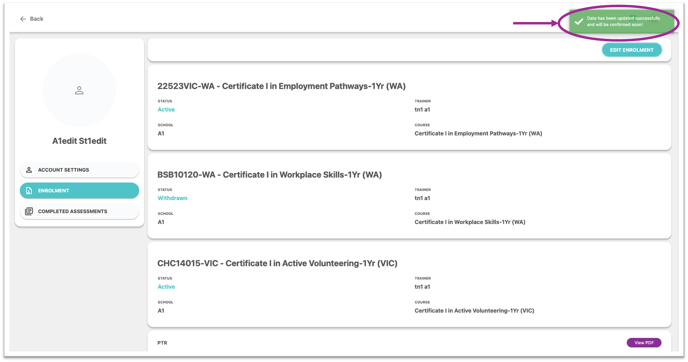Click the View PDF button
Screen dimensions: 688x362
tap(644, 343)
